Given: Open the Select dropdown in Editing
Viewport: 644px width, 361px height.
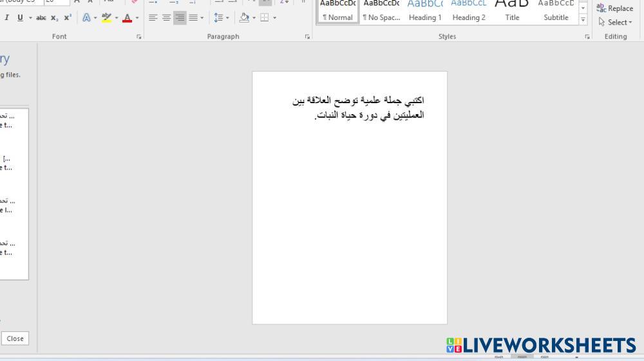Looking at the screenshot, I should coord(616,22).
